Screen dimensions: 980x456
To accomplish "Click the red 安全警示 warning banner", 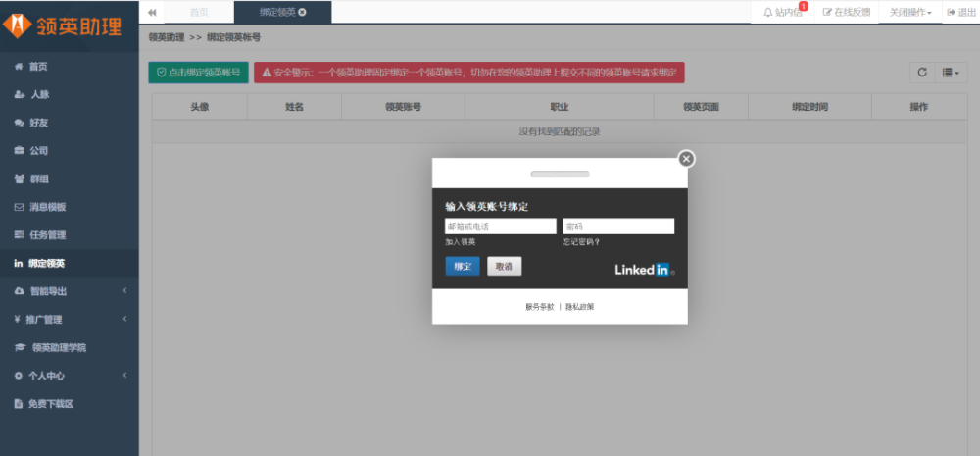I will click(x=468, y=73).
